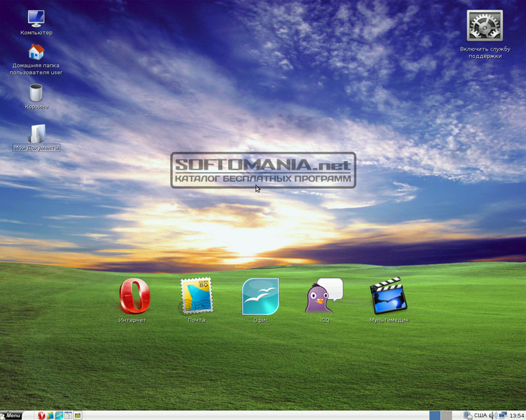This screenshot has width=526, height=420.
Task: Open the Мои Документы folder
Action: pos(37,133)
